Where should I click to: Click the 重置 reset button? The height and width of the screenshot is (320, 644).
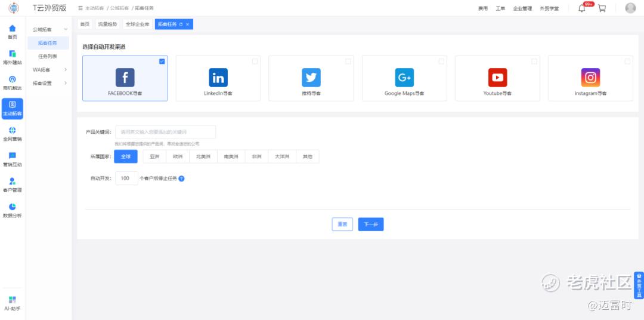coord(342,224)
